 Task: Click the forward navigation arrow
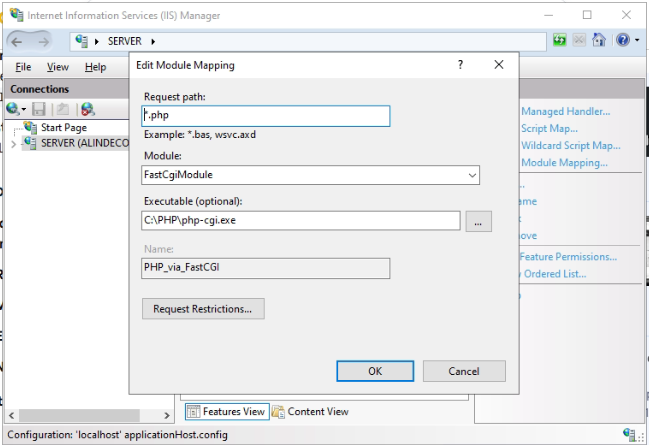pyautogui.click(x=43, y=41)
